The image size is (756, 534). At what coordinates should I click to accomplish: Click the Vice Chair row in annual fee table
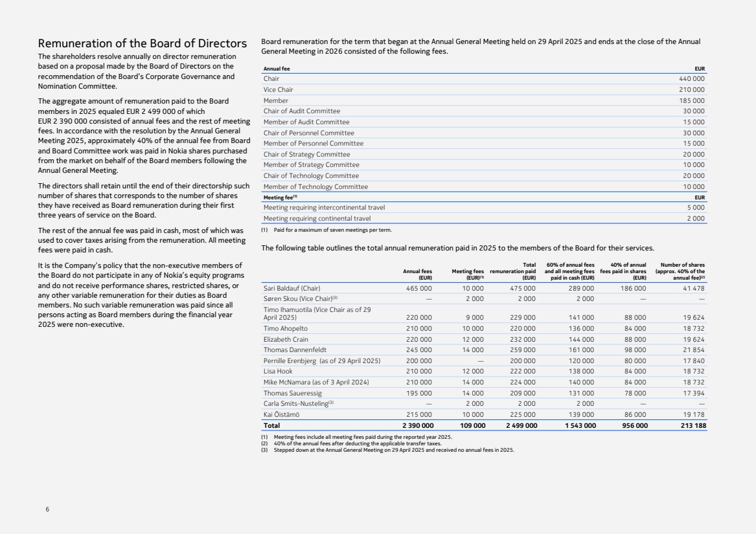pyautogui.click(x=279, y=89)
